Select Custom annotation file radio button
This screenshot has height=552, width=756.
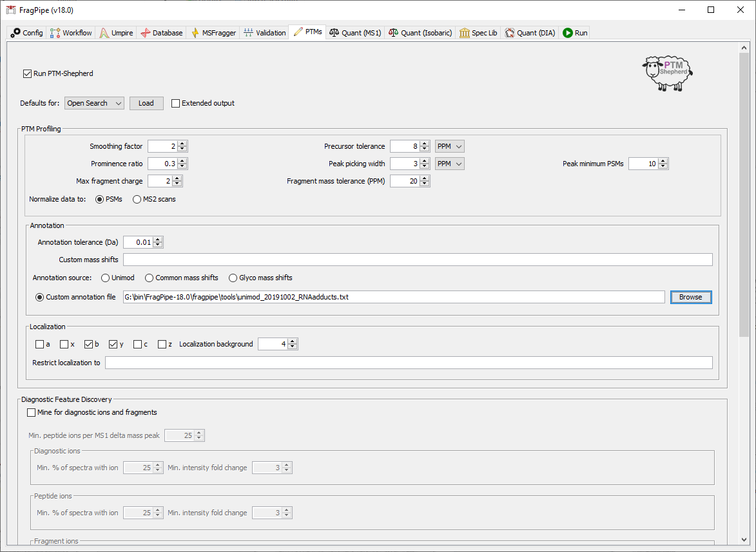click(x=39, y=297)
